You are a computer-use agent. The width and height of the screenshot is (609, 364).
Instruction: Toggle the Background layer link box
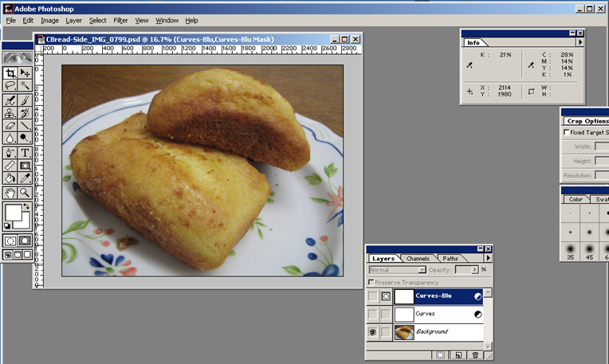(x=386, y=332)
